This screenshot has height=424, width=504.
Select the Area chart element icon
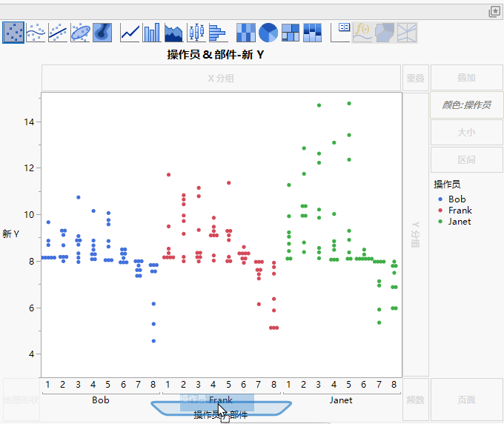(174, 33)
